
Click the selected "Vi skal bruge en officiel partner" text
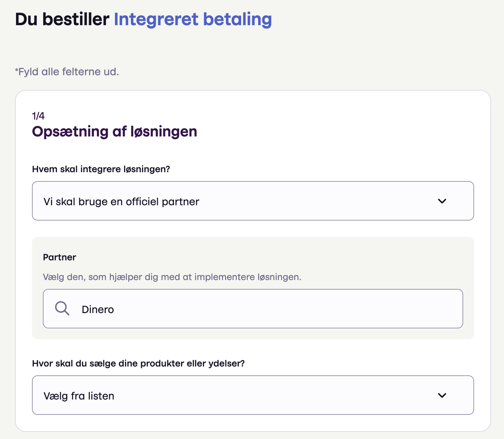pos(121,201)
